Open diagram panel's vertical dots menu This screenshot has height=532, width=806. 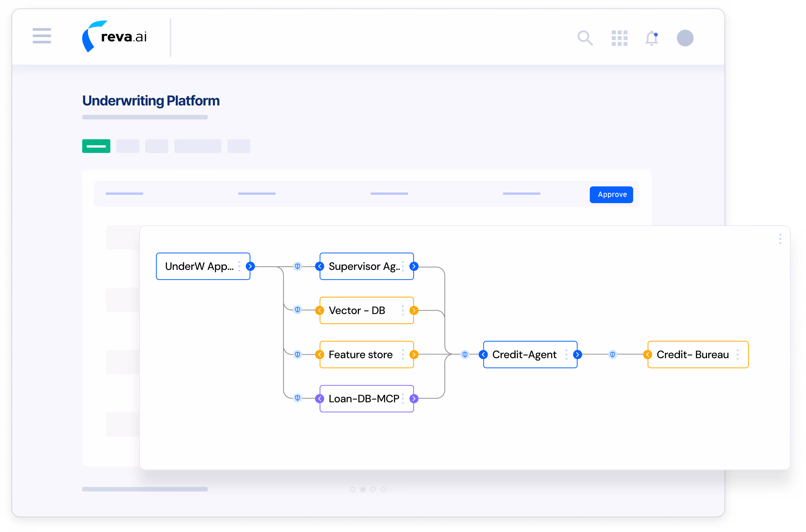[780, 239]
